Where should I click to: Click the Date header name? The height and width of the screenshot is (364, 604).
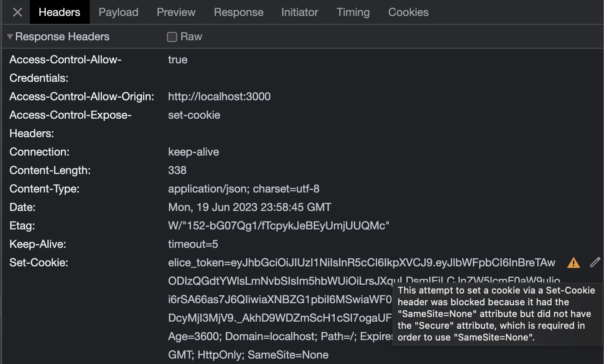point(23,207)
